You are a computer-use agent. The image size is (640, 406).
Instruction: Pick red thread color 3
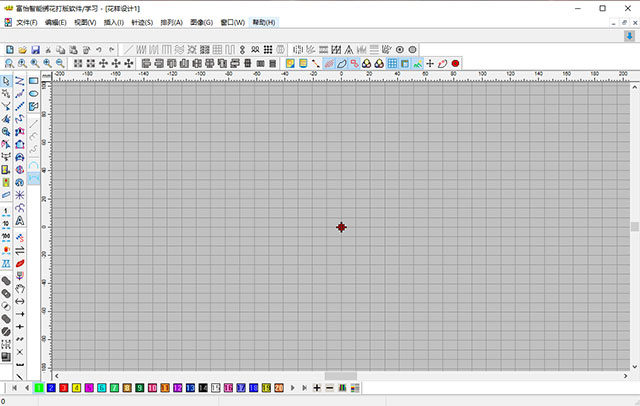[63, 387]
